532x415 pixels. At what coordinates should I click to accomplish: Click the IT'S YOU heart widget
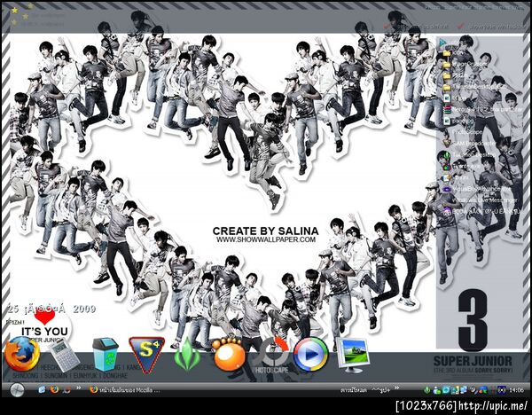click(44, 326)
